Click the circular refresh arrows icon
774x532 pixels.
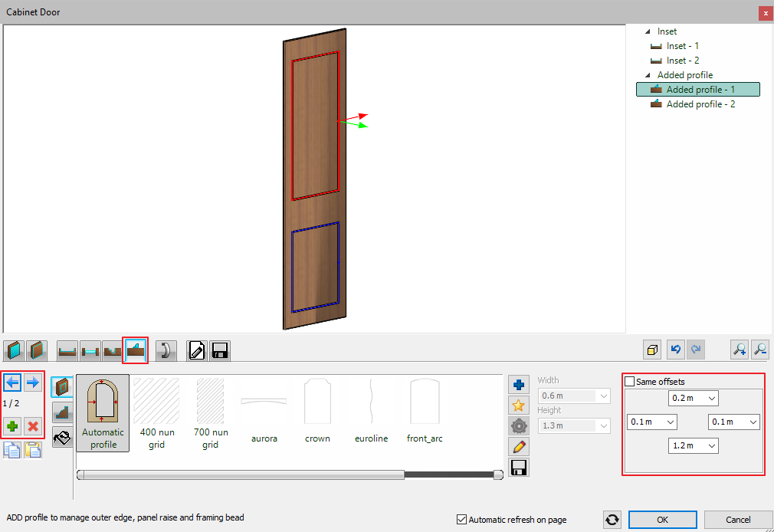(612, 520)
